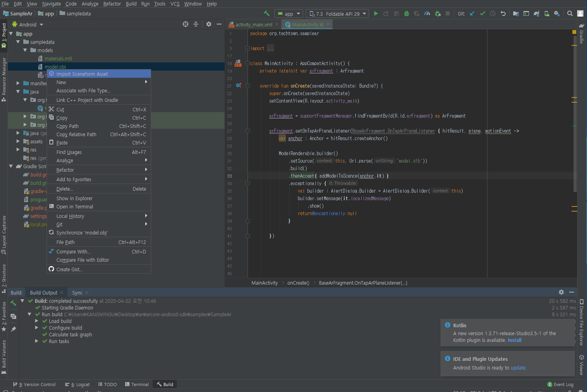
Task: Toggle the Build Variants side tab
Action: click(x=4, y=356)
